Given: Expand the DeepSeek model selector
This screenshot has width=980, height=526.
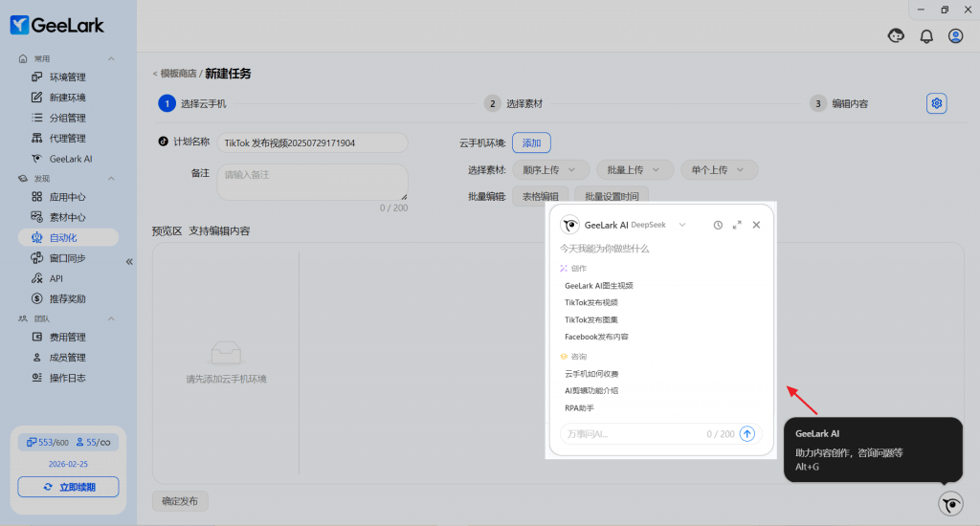Looking at the screenshot, I should pos(682,225).
